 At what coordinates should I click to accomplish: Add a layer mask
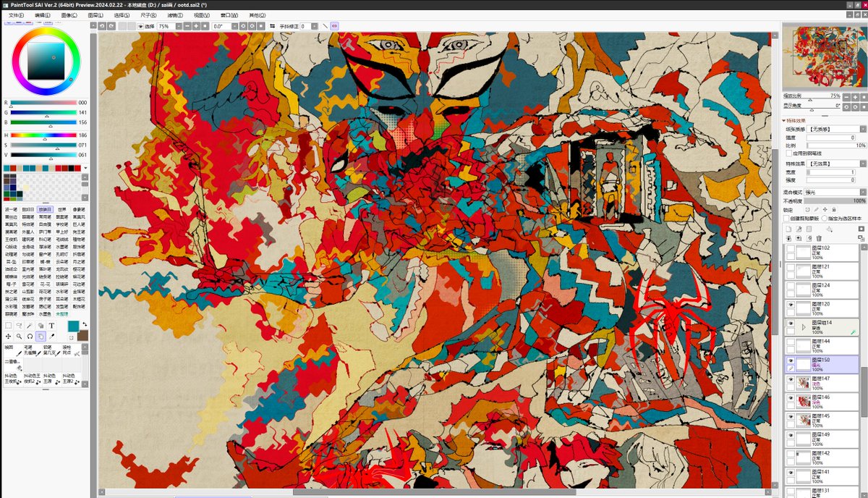(x=861, y=229)
